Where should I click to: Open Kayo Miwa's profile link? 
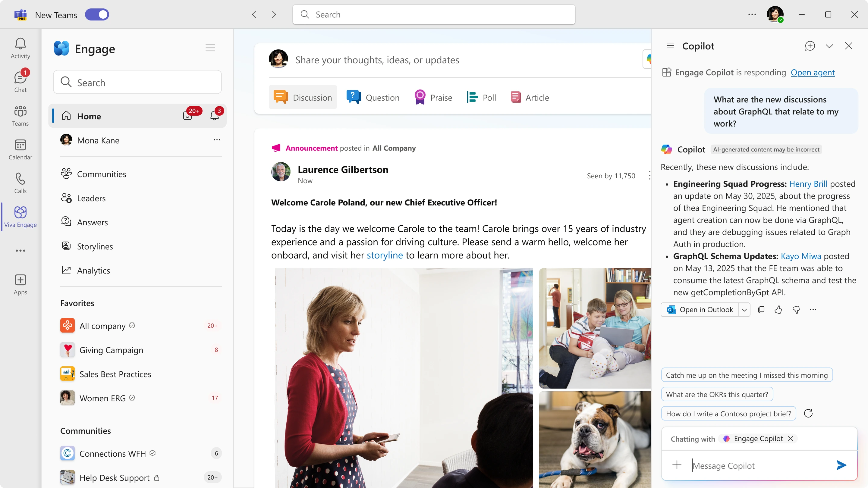click(x=800, y=256)
